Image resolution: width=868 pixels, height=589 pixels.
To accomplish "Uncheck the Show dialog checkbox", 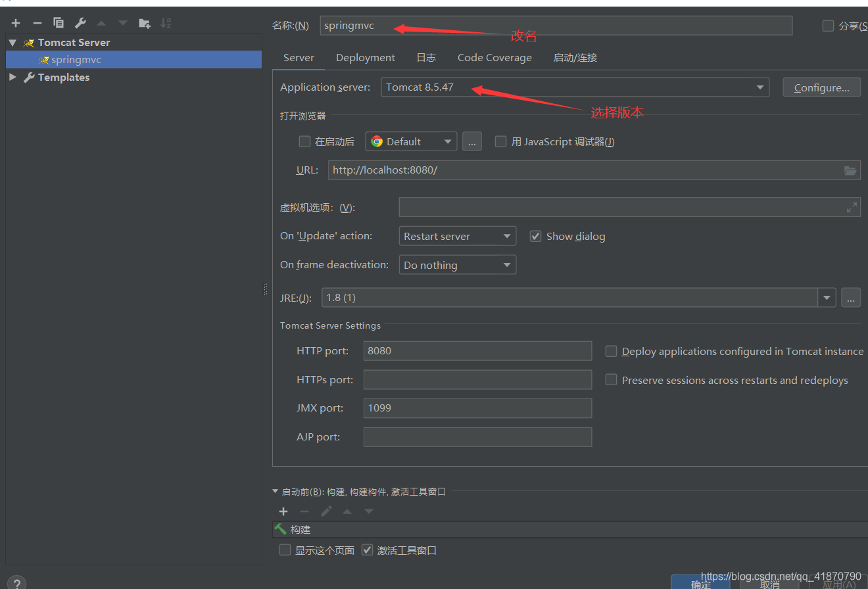I will pyautogui.click(x=535, y=236).
